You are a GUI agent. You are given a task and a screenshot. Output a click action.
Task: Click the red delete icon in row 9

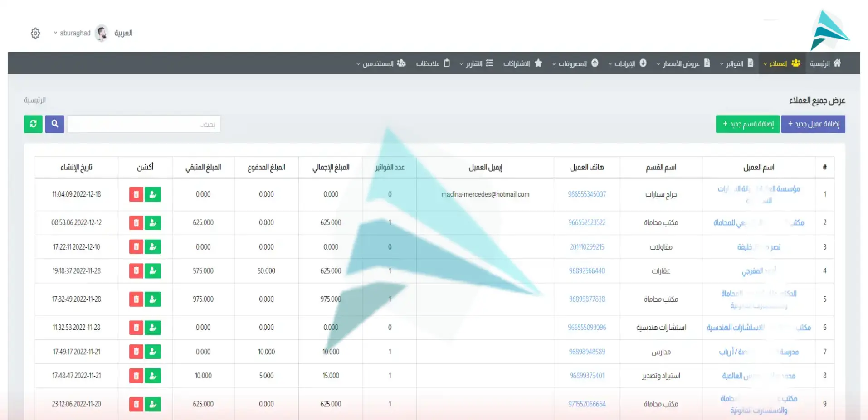coord(136,404)
